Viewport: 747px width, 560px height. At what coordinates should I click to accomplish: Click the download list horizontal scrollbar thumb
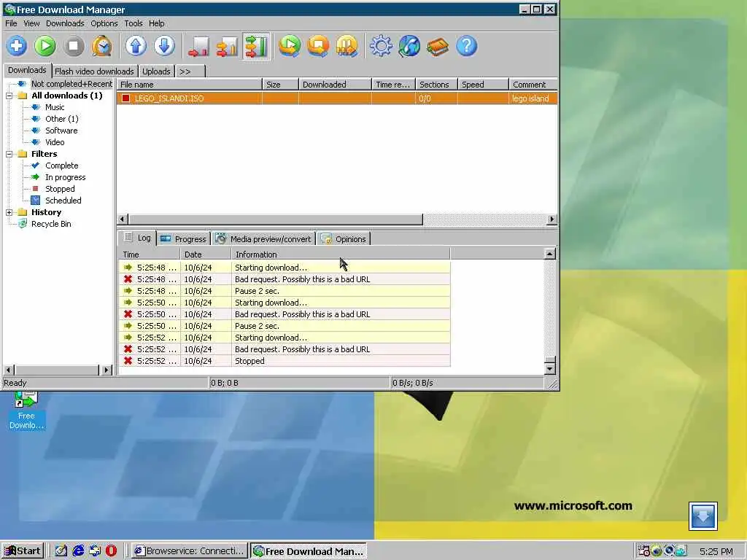[x=275, y=219]
